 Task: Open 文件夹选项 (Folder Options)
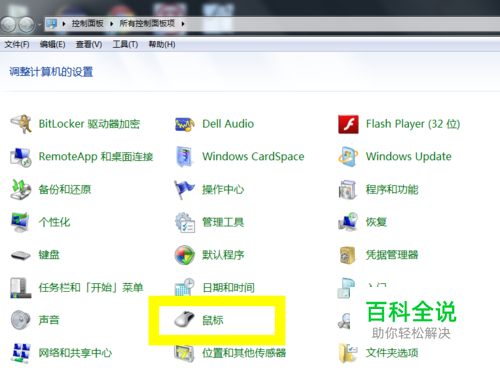tap(378, 353)
